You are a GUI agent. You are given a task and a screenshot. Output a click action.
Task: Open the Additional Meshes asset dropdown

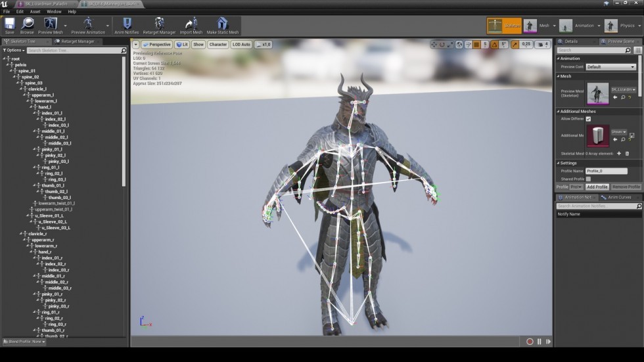[x=618, y=132]
